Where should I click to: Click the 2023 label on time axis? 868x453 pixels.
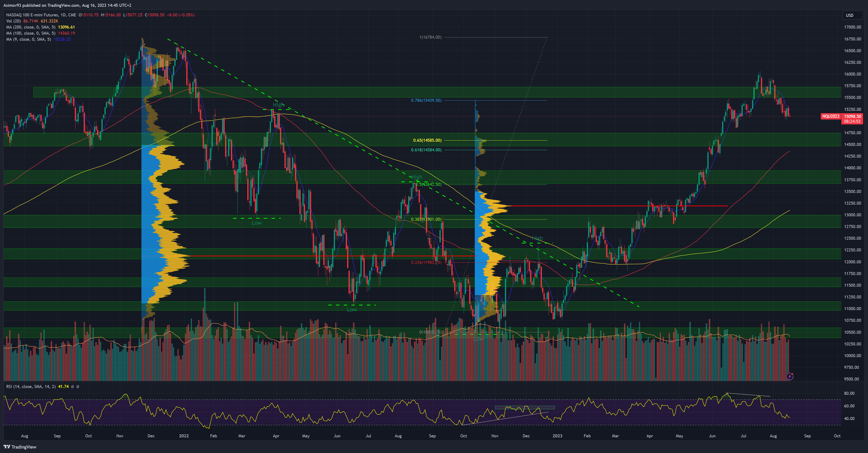click(557, 436)
